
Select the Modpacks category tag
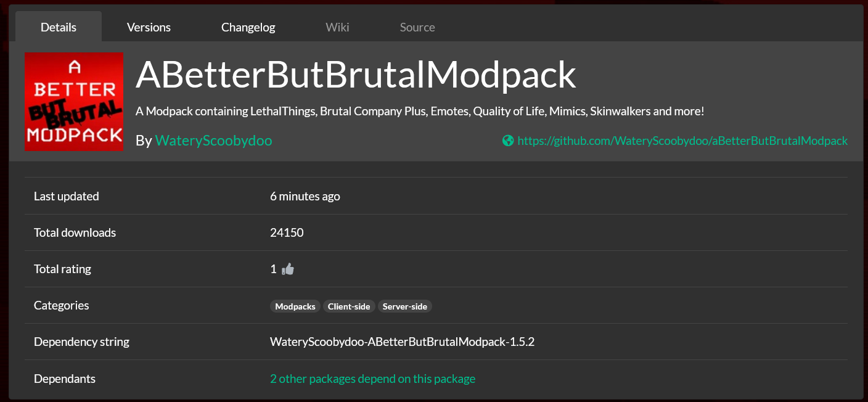(x=295, y=306)
